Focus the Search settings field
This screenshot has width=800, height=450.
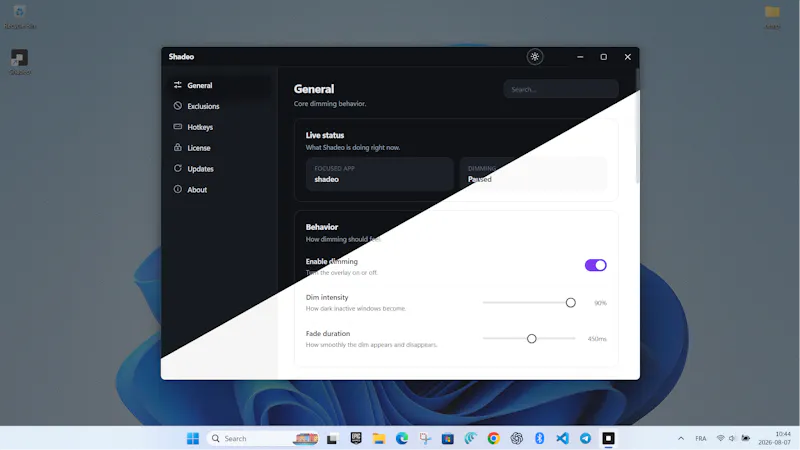click(561, 89)
